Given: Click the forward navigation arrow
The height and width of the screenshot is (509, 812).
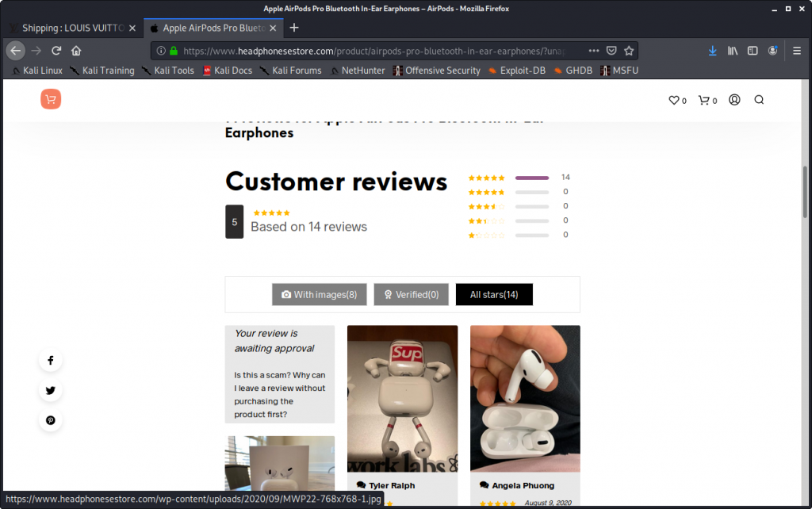Looking at the screenshot, I should [x=36, y=51].
